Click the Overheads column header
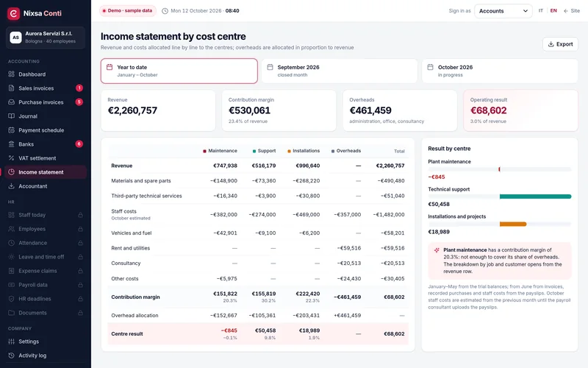 (x=345, y=151)
